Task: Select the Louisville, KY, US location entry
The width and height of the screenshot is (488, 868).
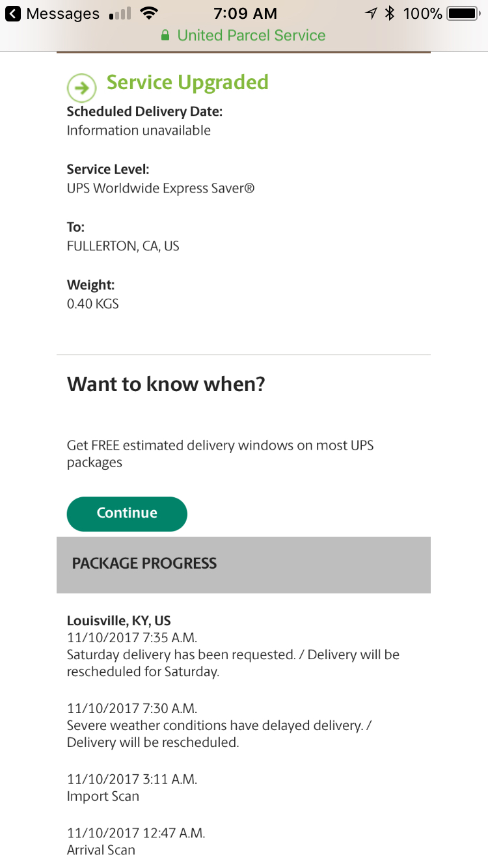Action: [118, 621]
